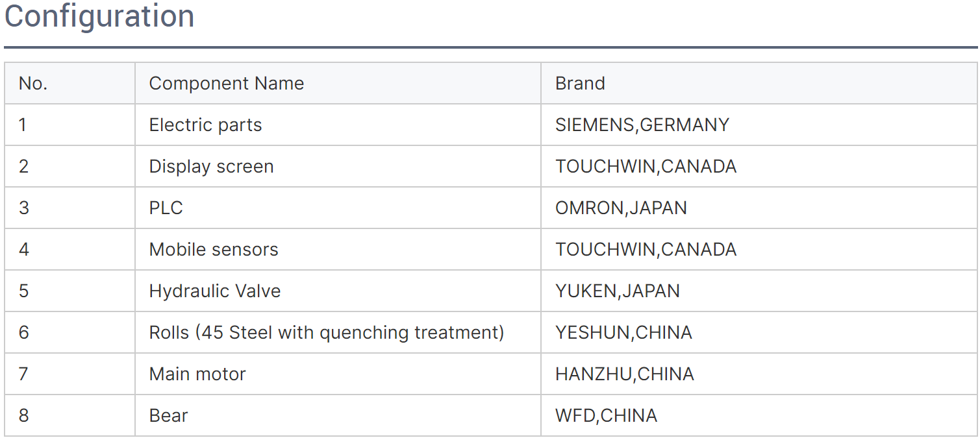Image resolution: width=980 pixels, height=438 pixels.
Task: Click the OMRON,JAPAN brand cell
Action: pos(621,208)
